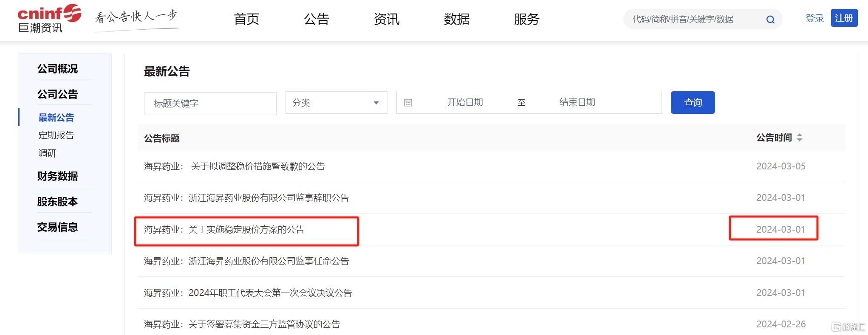Screen dimensions: 868x335
Task: Open 公司概况 in sidebar
Action: coord(57,69)
